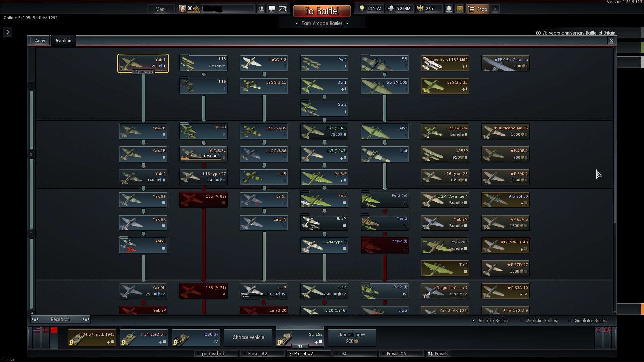The width and height of the screenshot is (644, 362).
Task: Open the help question mark button
Action: click(x=495, y=9)
